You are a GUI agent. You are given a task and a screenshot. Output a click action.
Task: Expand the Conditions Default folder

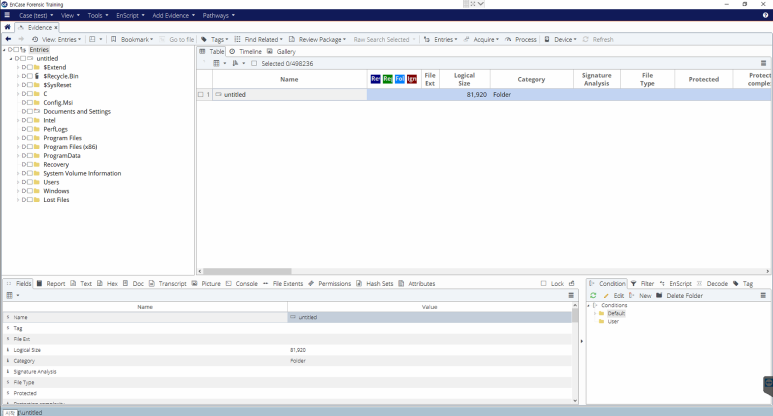(x=595, y=313)
